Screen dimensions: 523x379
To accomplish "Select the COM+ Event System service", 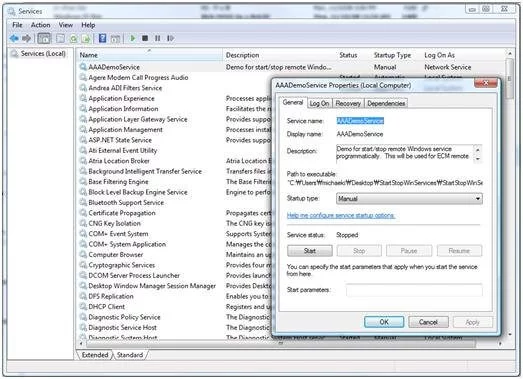I will pos(118,234).
